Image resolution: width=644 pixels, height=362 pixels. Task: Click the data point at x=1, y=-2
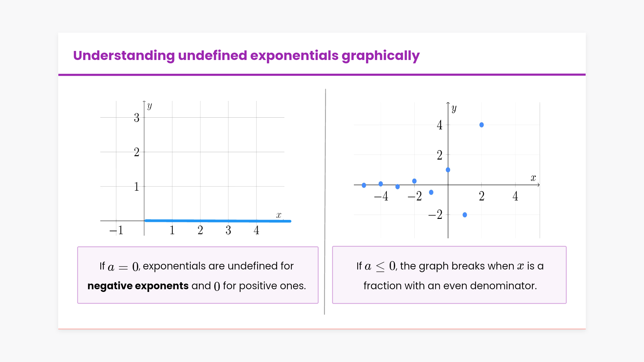465,215
